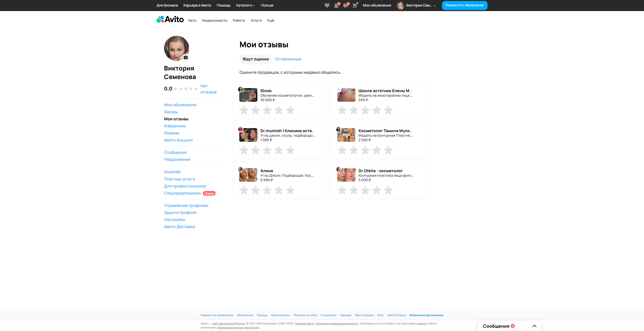The image size is (644, 331).
Task: Open Карьера в Авито link
Action: click(197, 5)
